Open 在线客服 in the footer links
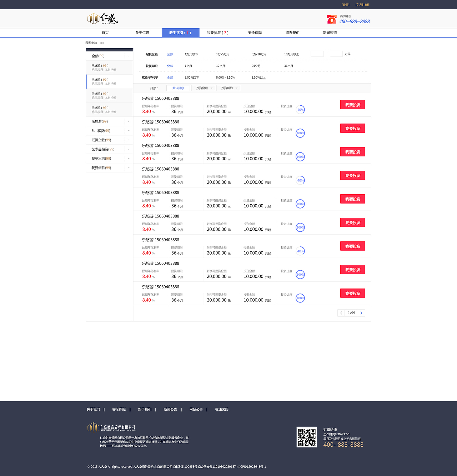457x476 pixels. pyautogui.click(x=222, y=410)
